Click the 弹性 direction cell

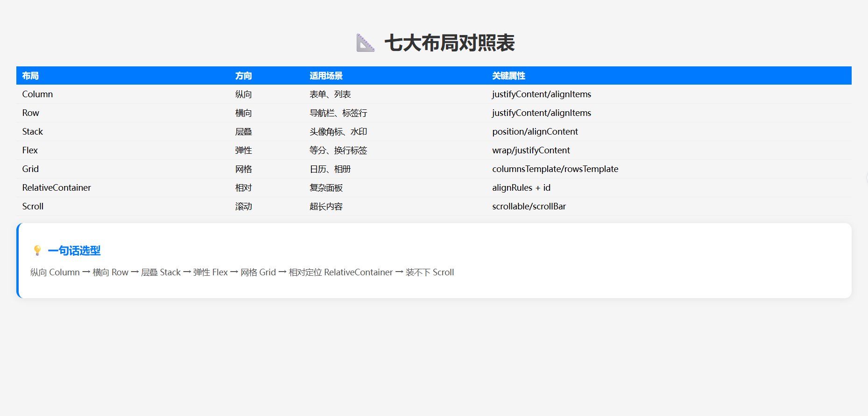coord(243,150)
